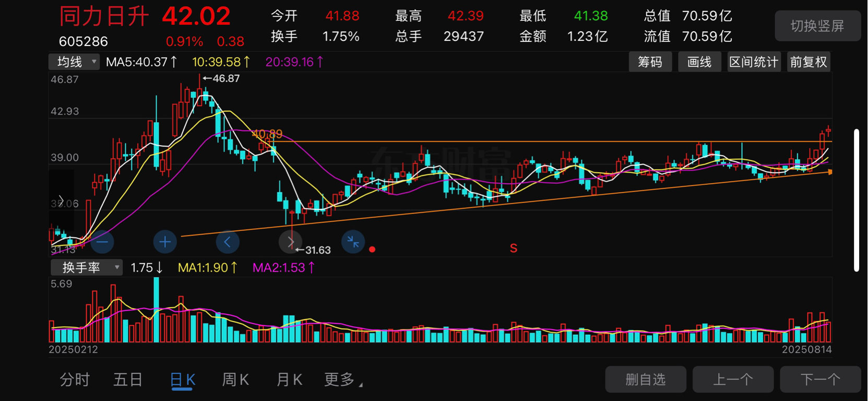The width and height of the screenshot is (868, 401).
Task: Tap MA1:1.90 turnover average label
Action: pyautogui.click(x=208, y=268)
